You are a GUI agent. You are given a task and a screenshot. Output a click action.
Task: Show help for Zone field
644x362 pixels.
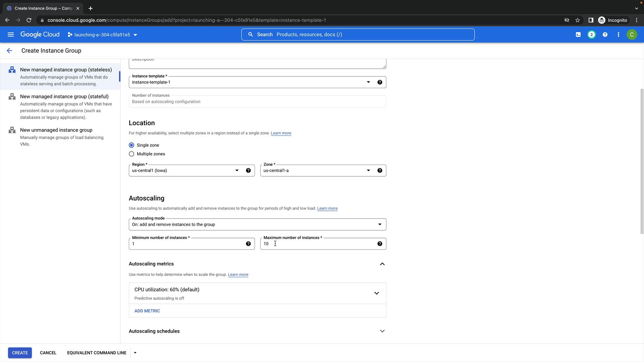[x=380, y=171]
